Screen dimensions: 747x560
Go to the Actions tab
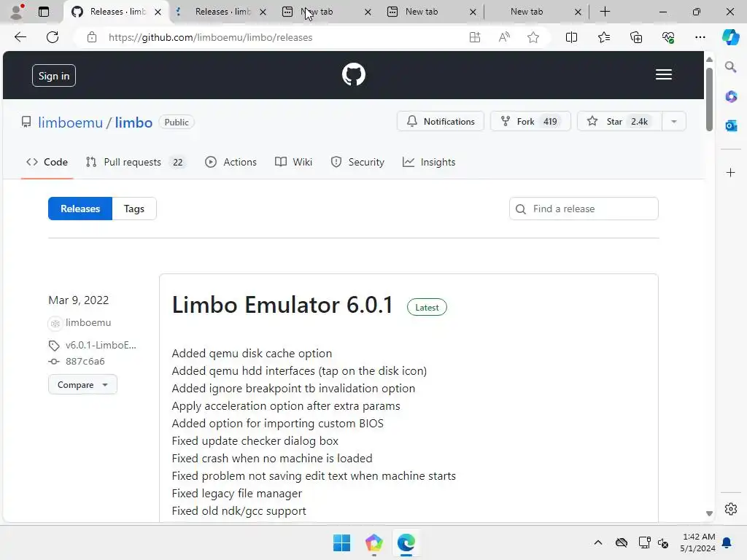pyautogui.click(x=231, y=162)
